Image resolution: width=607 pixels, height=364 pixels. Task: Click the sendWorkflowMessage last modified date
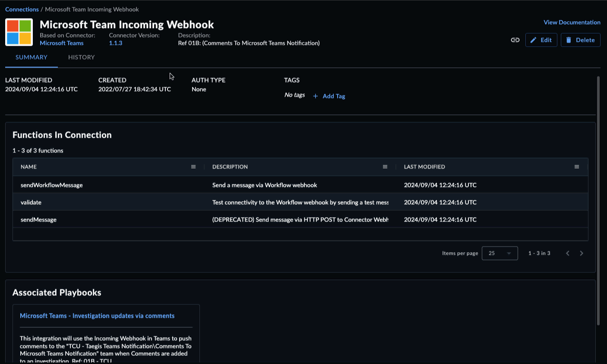pyautogui.click(x=440, y=185)
